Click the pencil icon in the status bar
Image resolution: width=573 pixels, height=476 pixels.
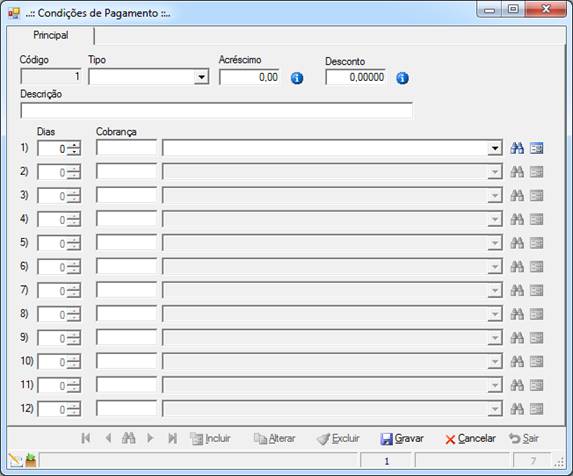[x=15, y=460]
